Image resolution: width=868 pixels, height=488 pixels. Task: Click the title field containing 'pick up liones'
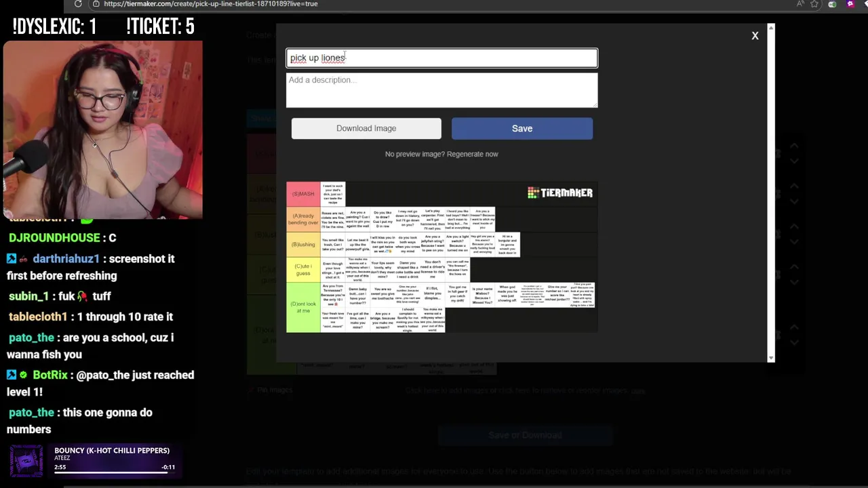click(x=441, y=58)
